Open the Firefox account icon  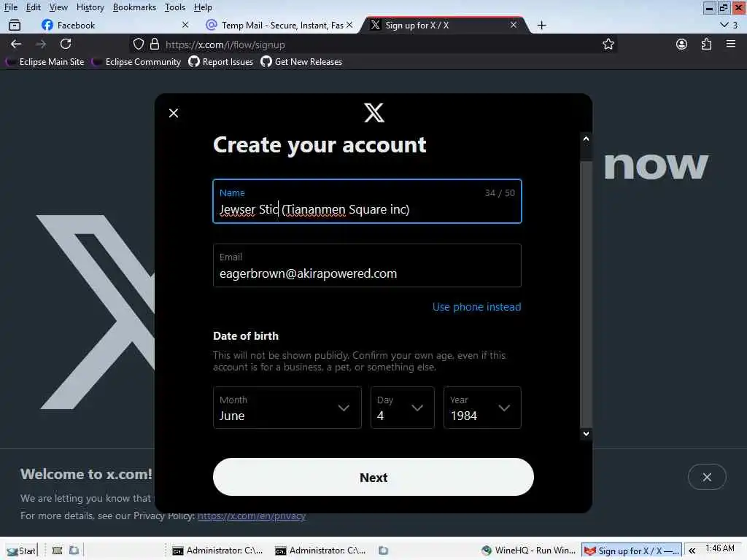(x=682, y=44)
